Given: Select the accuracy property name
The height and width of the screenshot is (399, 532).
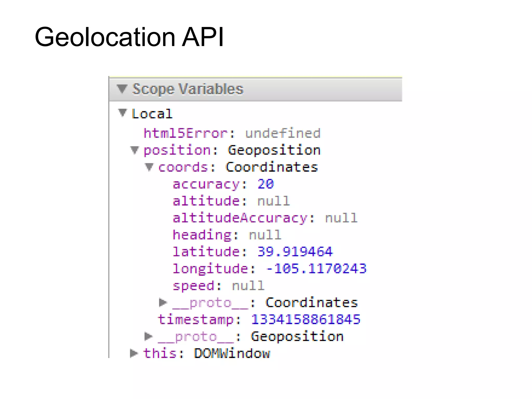Looking at the screenshot, I should [206, 185].
